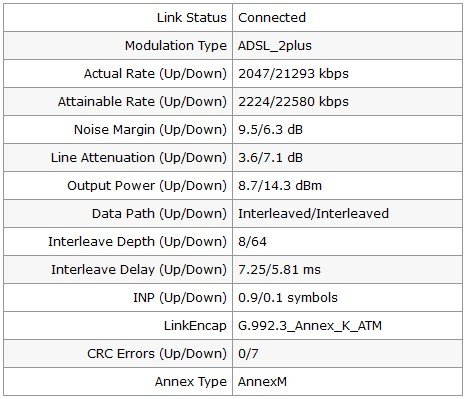Select the Output Power value 8.7/14.3 dBm
465x399 pixels.
280,186
